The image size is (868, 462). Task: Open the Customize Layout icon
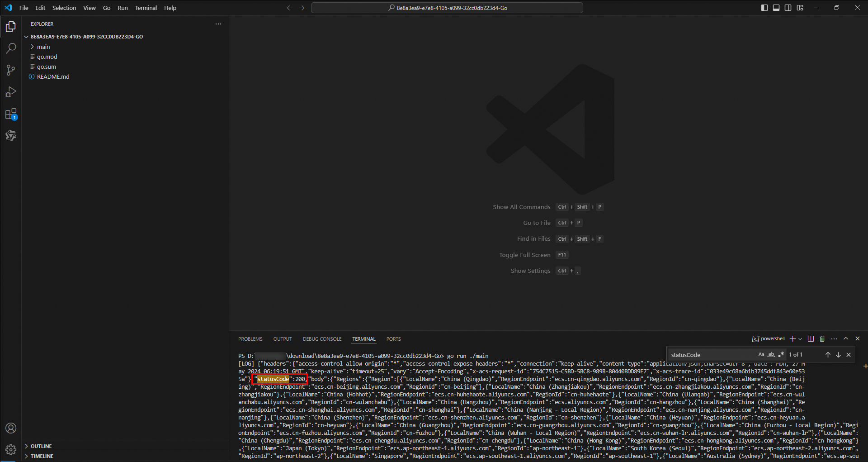click(800, 8)
